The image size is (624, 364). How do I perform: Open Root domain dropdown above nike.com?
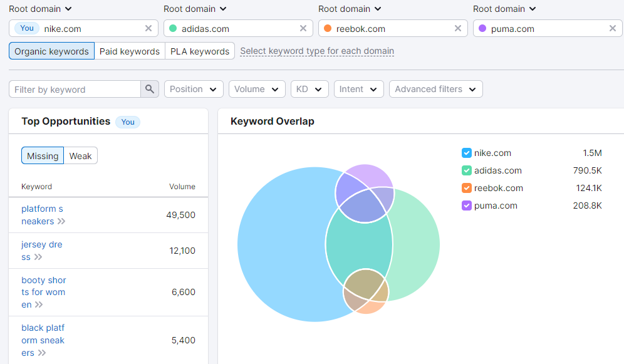(40, 9)
